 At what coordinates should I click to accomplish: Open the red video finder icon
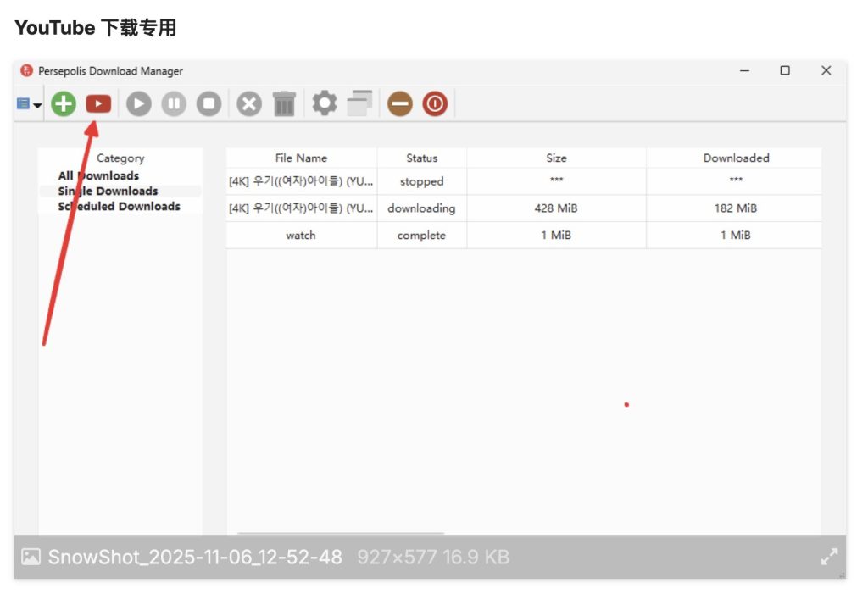[x=98, y=104]
